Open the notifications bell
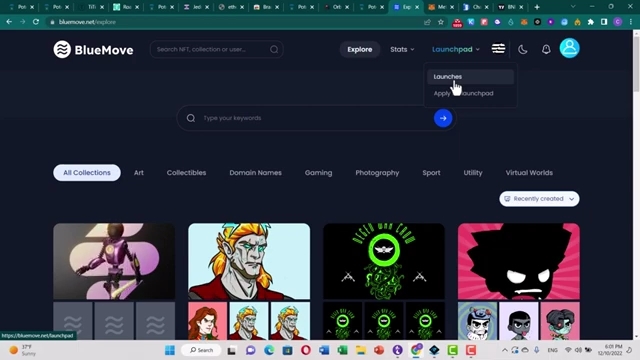The height and width of the screenshot is (360, 640). click(x=546, y=49)
